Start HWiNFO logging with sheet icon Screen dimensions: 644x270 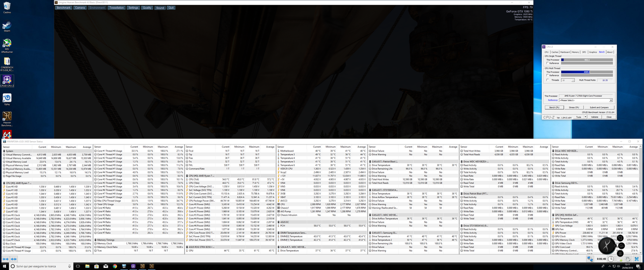click(620, 259)
